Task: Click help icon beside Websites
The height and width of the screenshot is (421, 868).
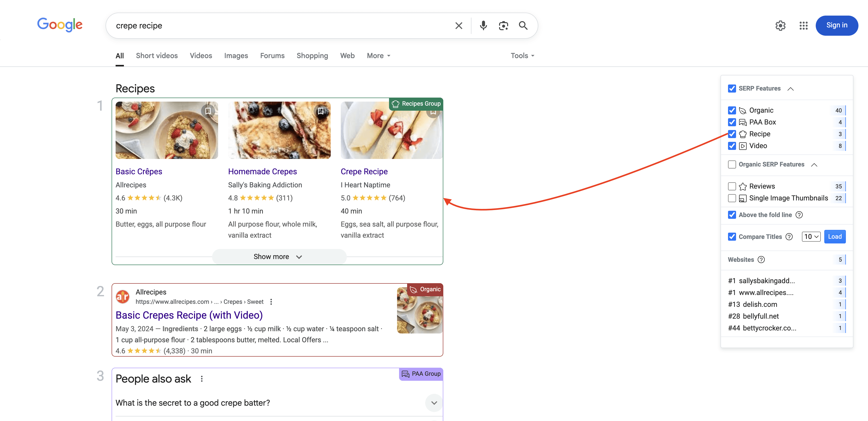Action: [761, 260]
